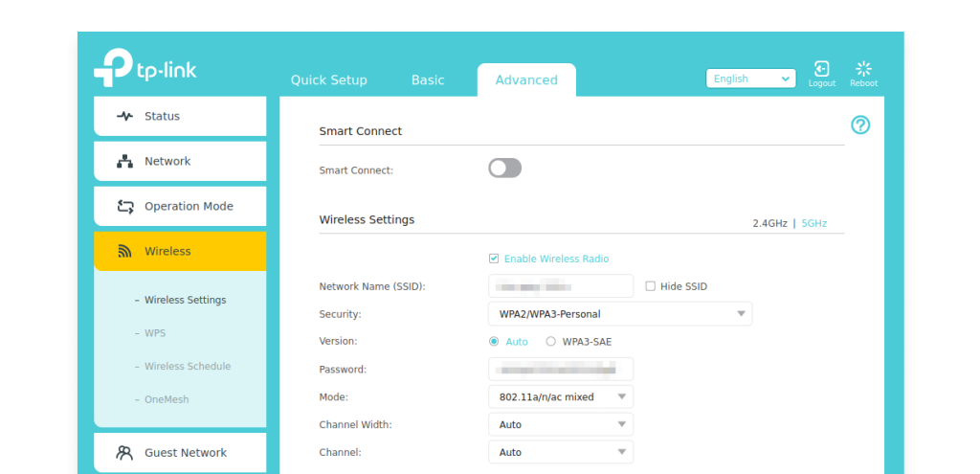This screenshot has width=980, height=474.
Task: Expand the Mode dropdown
Action: pyautogui.click(x=560, y=396)
